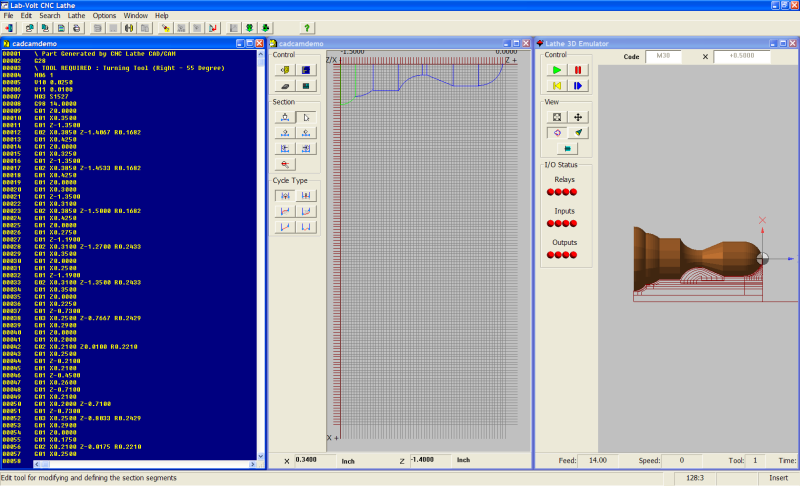Click the yellow door icon in CAD Control

pos(285,70)
